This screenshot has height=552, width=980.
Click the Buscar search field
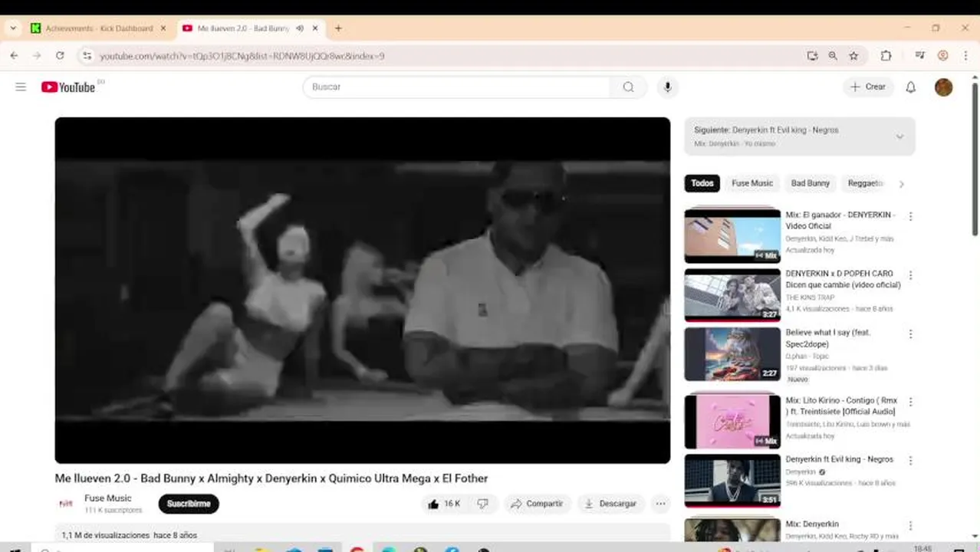click(457, 87)
